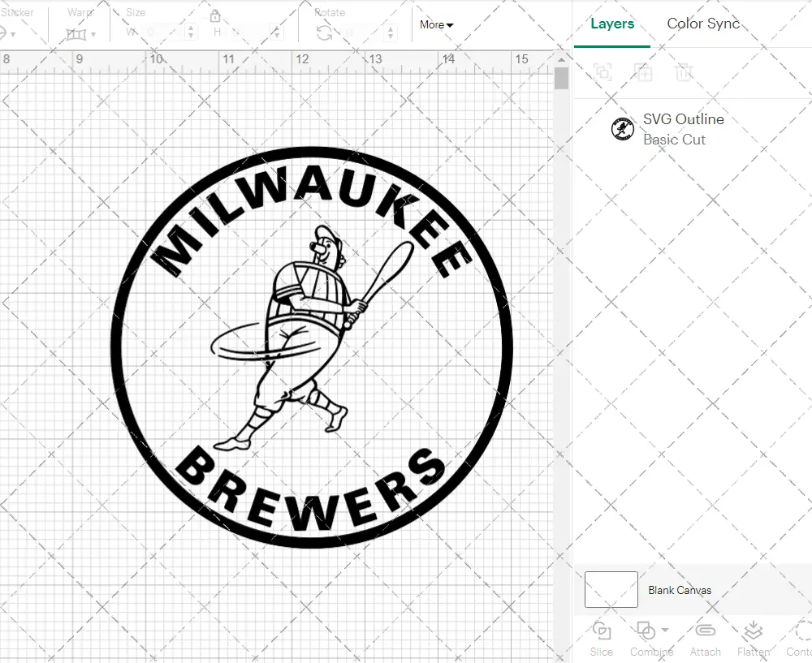812x663 pixels.
Task: Expand the Combine dropdown arrow
Action: click(x=665, y=631)
